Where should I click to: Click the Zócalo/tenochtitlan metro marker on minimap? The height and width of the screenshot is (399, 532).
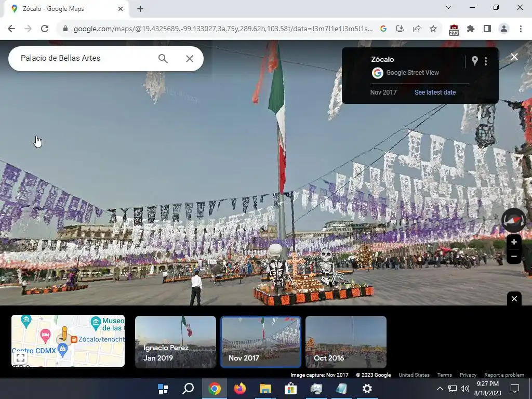coord(74,339)
